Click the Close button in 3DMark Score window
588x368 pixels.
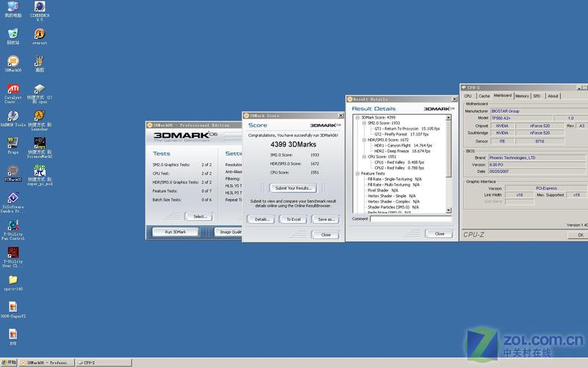tap(326, 235)
